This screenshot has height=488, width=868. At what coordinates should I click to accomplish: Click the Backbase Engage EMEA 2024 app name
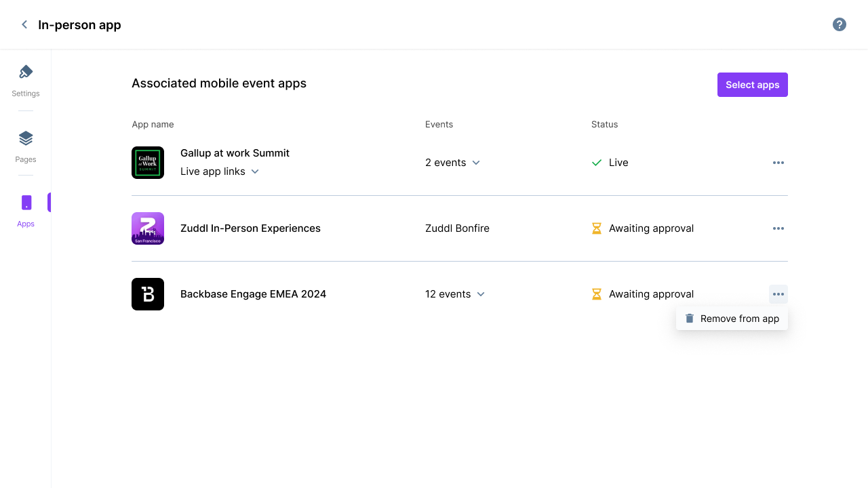[x=253, y=294]
